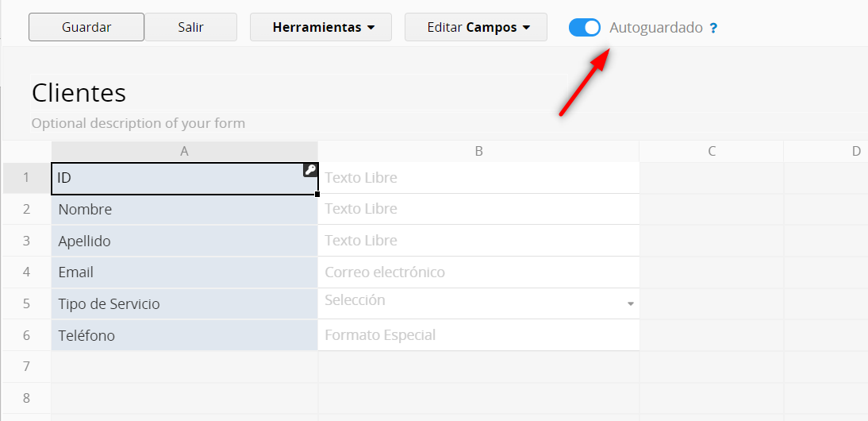Click the Salir button

(x=190, y=27)
